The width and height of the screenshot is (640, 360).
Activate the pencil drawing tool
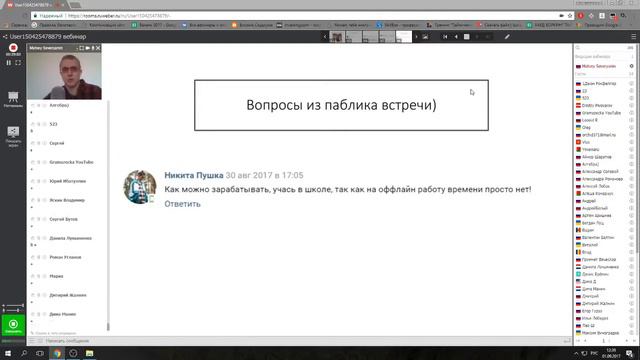507,37
